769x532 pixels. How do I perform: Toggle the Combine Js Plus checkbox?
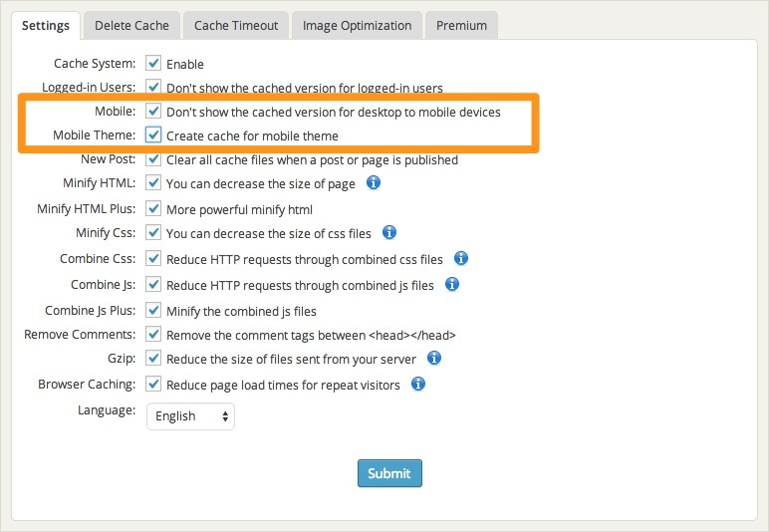(153, 310)
